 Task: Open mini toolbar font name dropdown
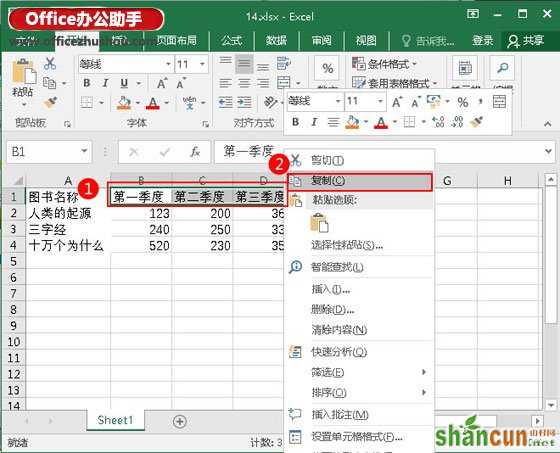[338, 101]
